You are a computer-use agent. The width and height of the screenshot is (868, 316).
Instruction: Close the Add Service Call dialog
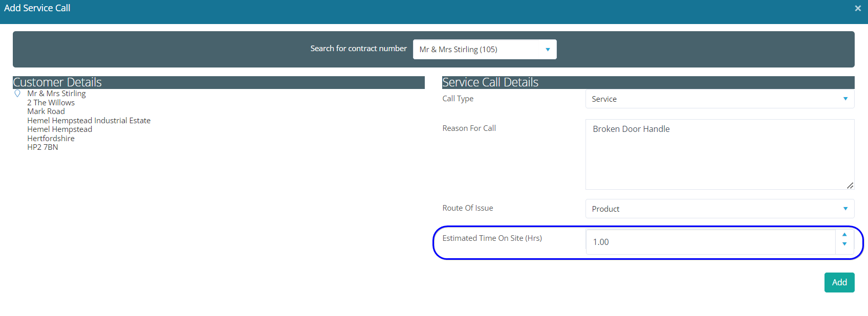tap(858, 8)
